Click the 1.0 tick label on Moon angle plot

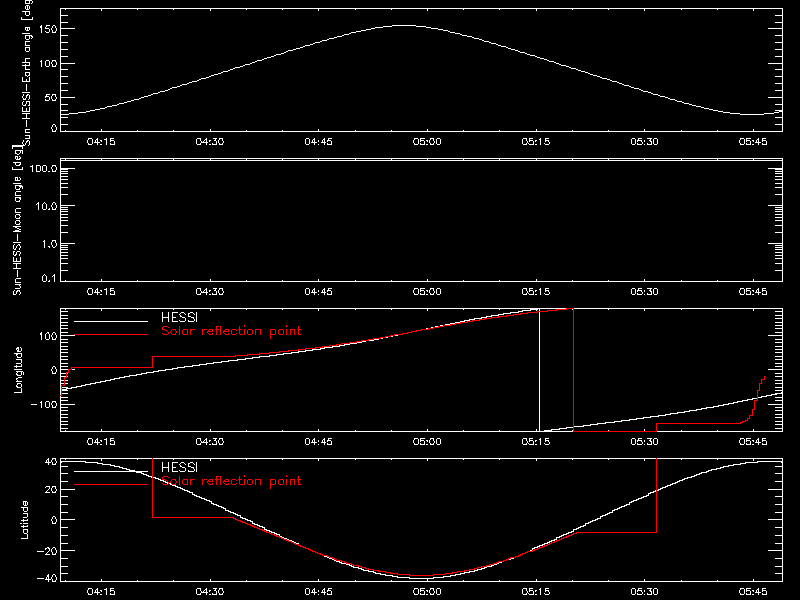pos(49,244)
